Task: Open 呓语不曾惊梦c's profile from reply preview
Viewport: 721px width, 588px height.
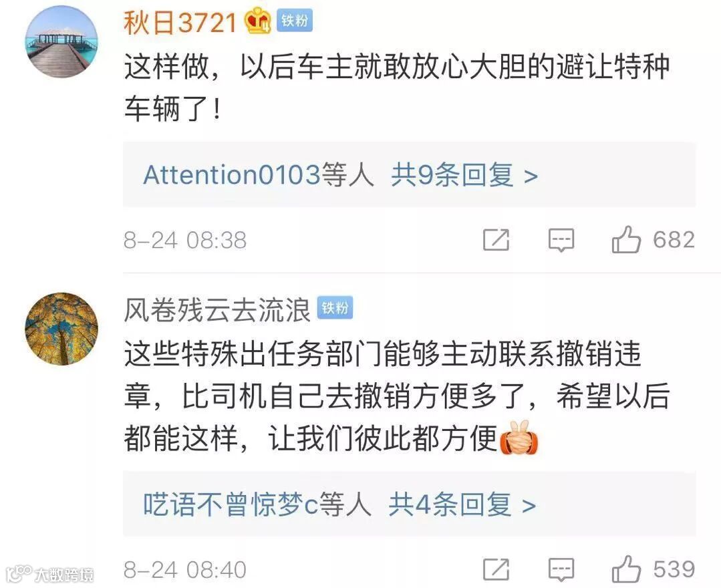Action: coord(231,504)
